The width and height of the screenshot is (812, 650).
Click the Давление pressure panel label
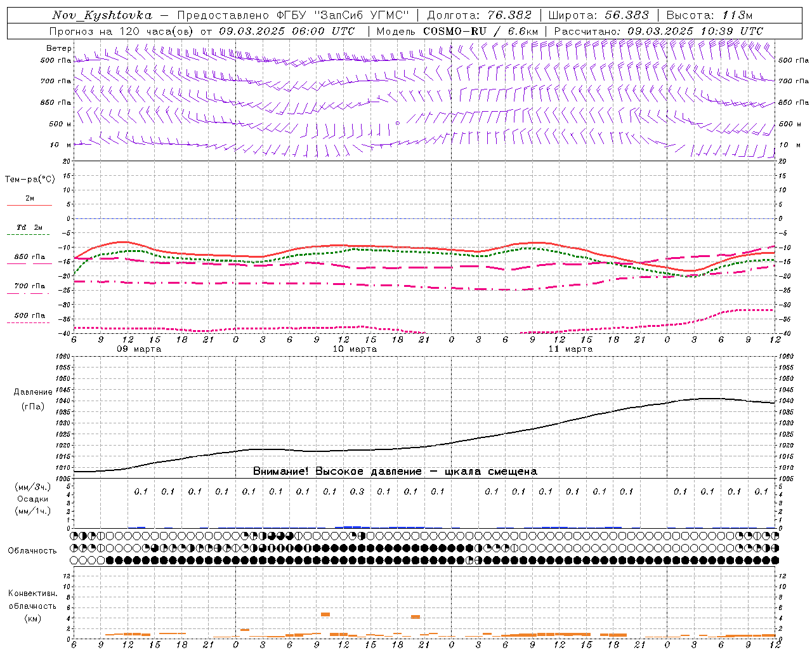click(x=33, y=392)
